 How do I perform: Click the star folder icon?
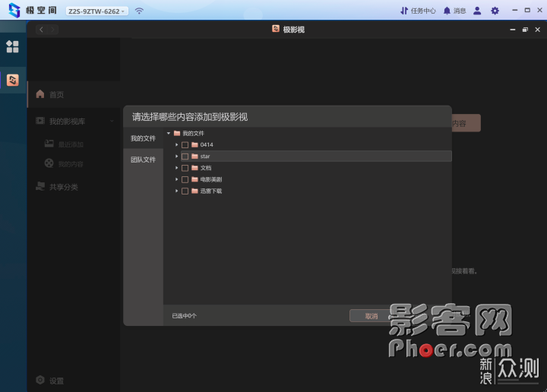(194, 156)
